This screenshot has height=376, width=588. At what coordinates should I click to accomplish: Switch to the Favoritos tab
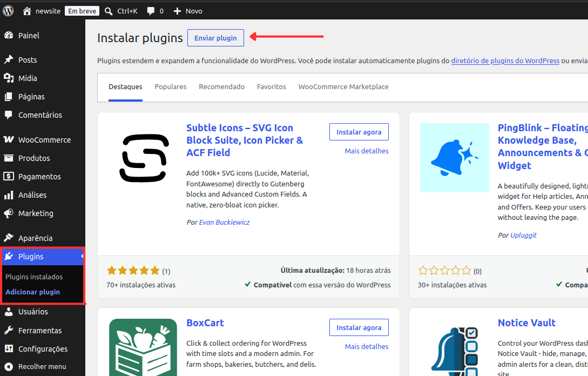[272, 87]
